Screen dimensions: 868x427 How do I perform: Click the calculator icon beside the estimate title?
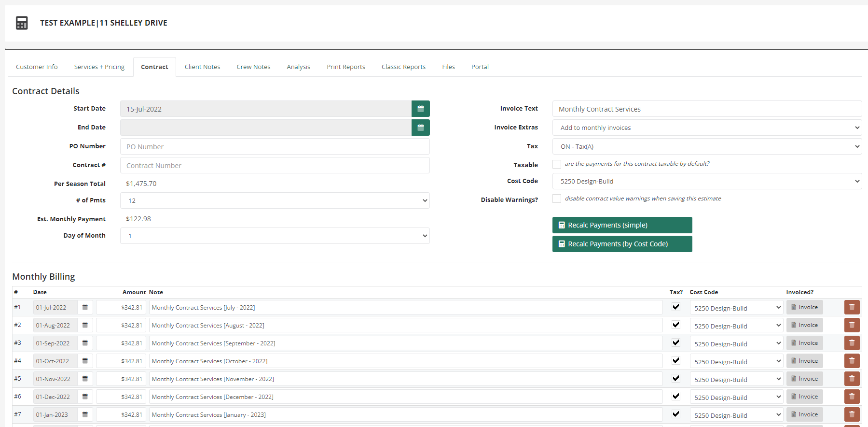[x=22, y=23]
